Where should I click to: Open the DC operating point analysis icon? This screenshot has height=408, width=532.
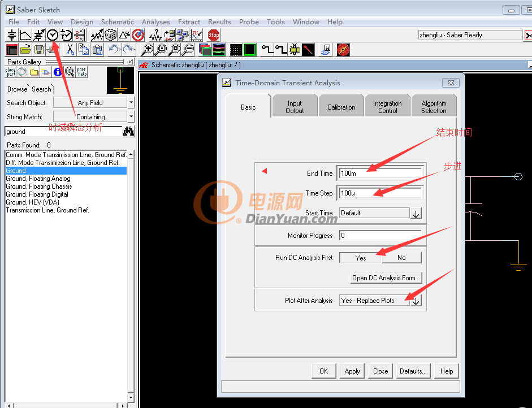pos(12,35)
